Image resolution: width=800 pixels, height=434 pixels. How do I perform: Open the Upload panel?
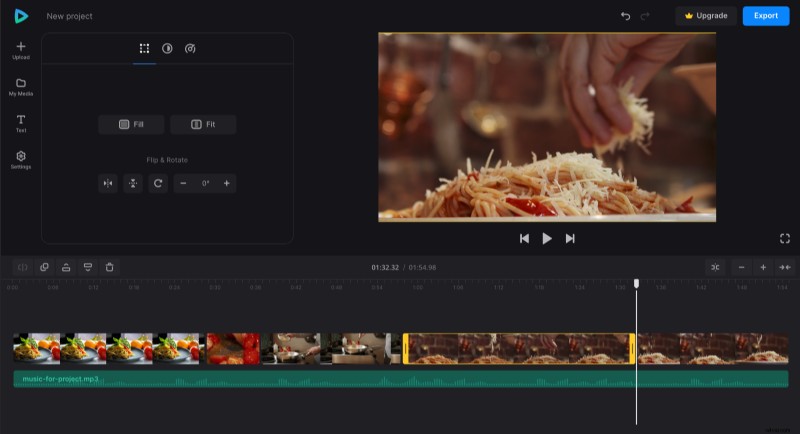pyautogui.click(x=21, y=50)
